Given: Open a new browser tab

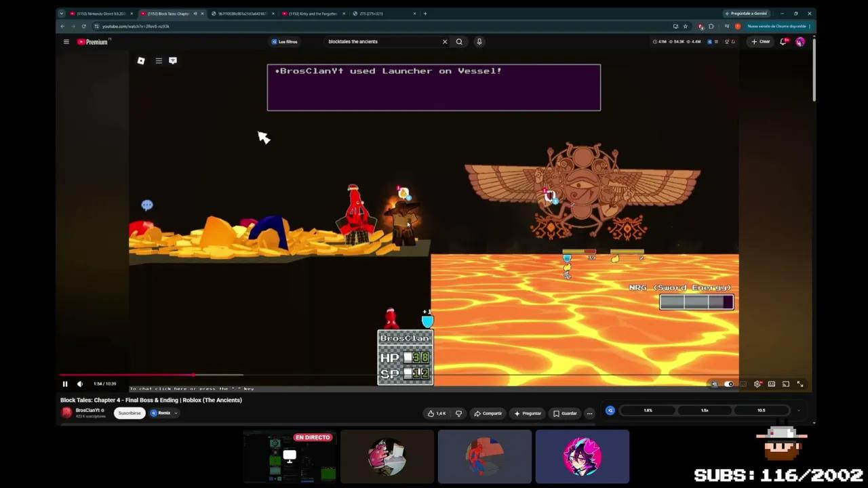Looking at the screenshot, I should [425, 14].
